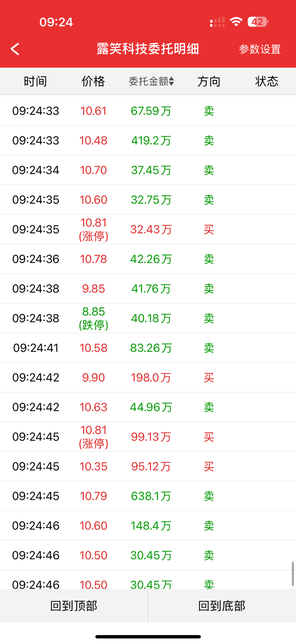This screenshot has height=644, width=296.
Task: Sort by 委托金额 arrows
Action: click(172, 81)
